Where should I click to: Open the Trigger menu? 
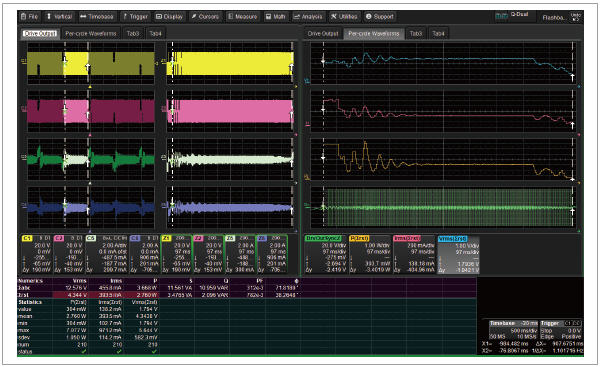click(x=135, y=16)
